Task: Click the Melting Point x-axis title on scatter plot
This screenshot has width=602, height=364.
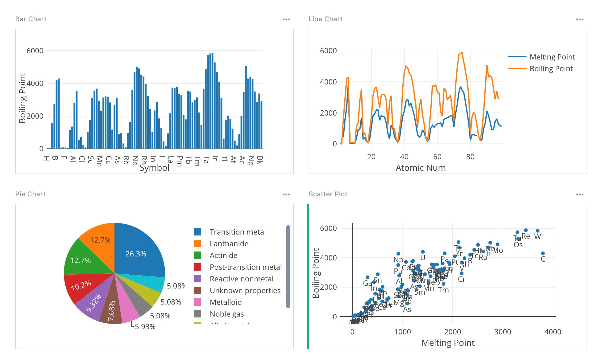Action: point(448,343)
